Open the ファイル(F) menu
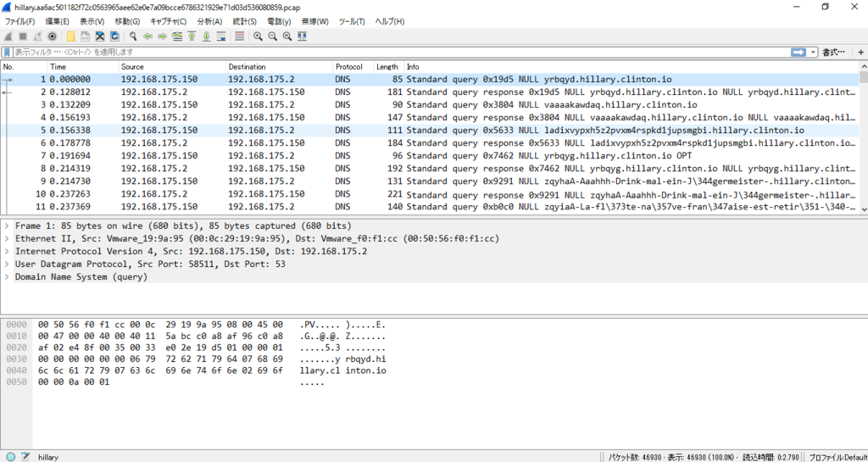The image size is (868, 462). tap(20, 21)
